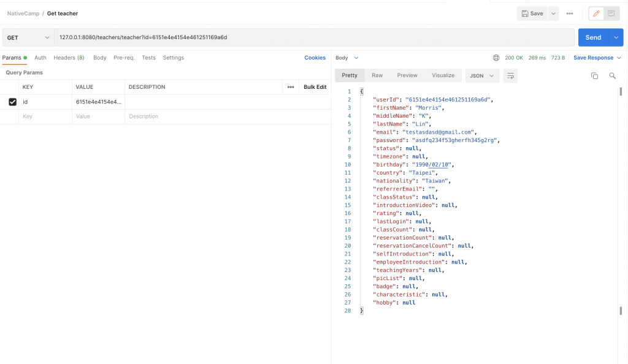Screen dimensions: 628x364
Task: Click the Bulk Edit button
Action: (x=315, y=87)
